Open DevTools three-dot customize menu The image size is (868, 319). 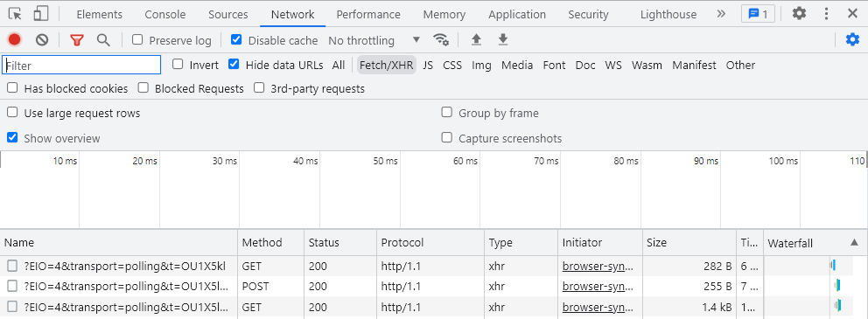point(827,14)
